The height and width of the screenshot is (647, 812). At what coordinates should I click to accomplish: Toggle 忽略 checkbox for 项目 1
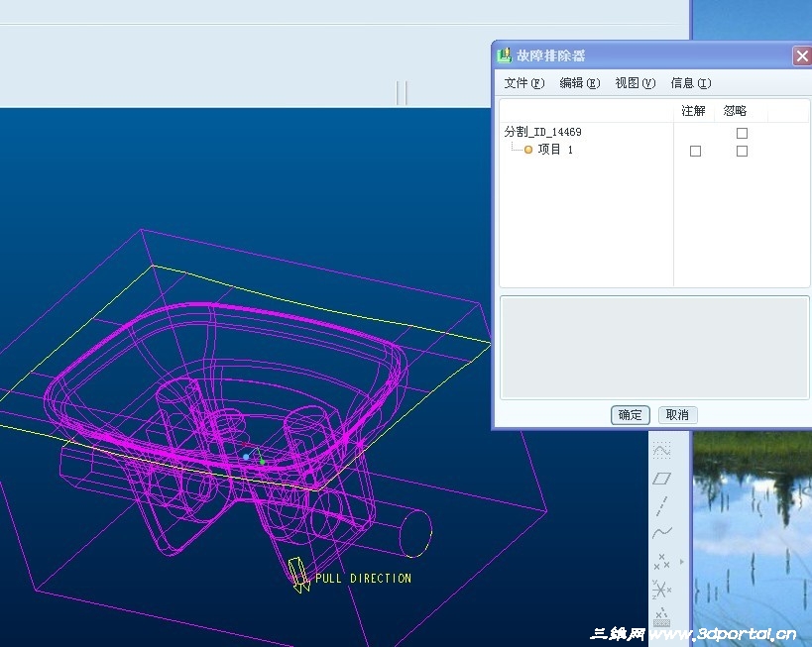pos(742,151)
